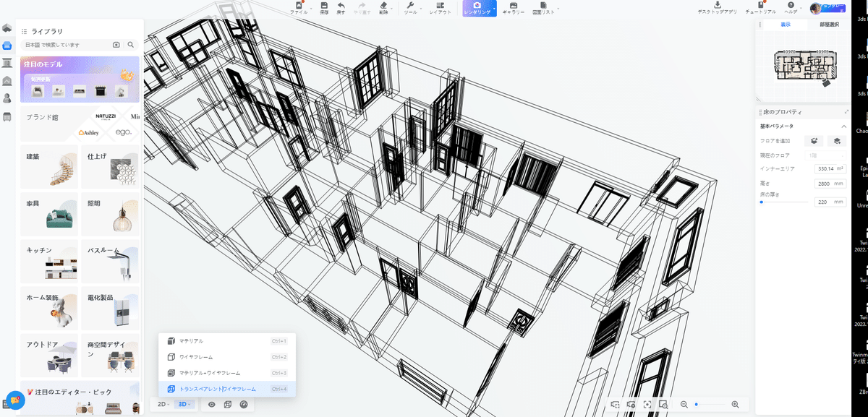Viewport: 868px width, 417px height.
Task: Open the ヘルプ help icon
Action: pos(790,5)
